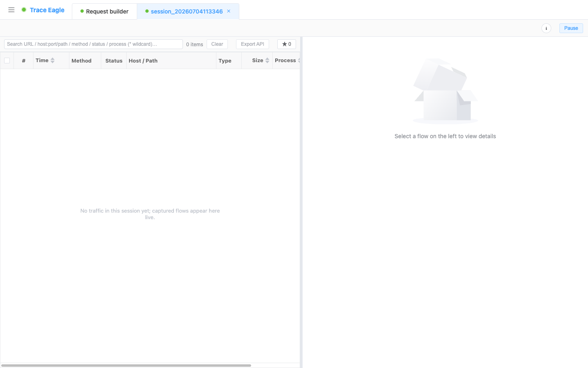Pause the traffic capture

click(571, 28)
